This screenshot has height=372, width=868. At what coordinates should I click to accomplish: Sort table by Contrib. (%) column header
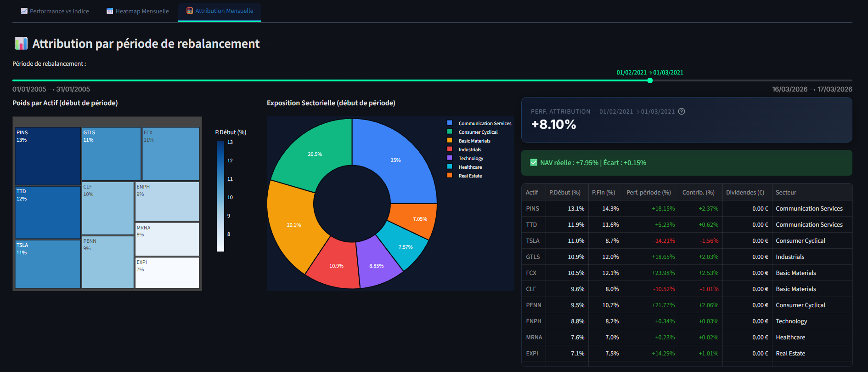coord(698,192)
